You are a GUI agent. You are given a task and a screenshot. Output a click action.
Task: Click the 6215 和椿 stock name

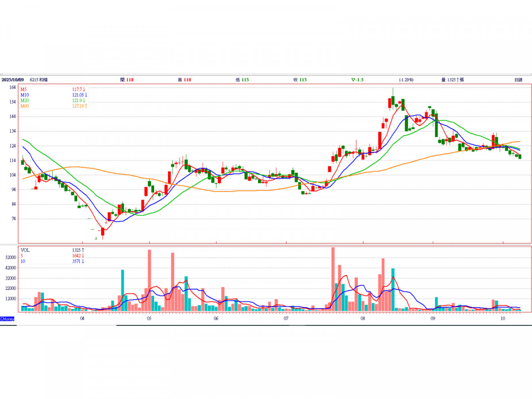coord(39,80)
